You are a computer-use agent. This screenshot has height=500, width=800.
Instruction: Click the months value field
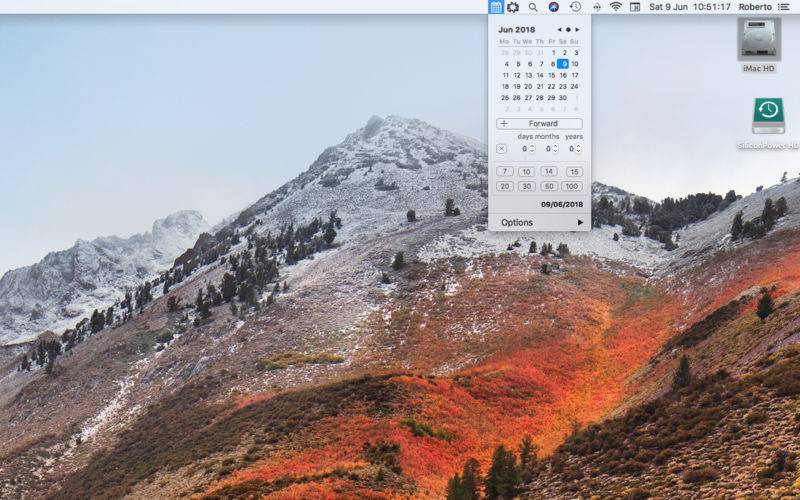pyautogui.click(x=548, y=149)
